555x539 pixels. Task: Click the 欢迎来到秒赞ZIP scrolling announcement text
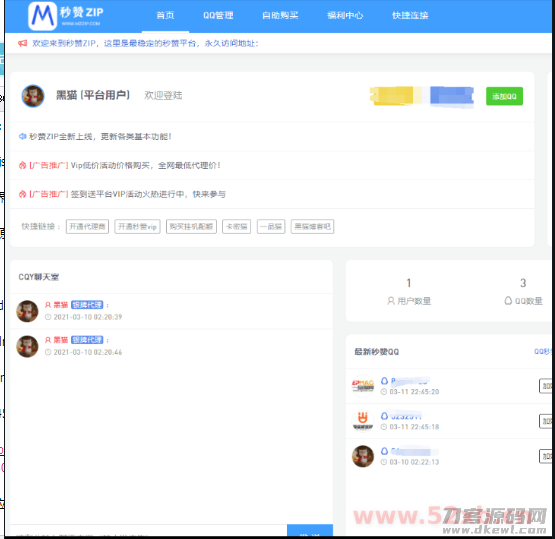click(145, 43)
